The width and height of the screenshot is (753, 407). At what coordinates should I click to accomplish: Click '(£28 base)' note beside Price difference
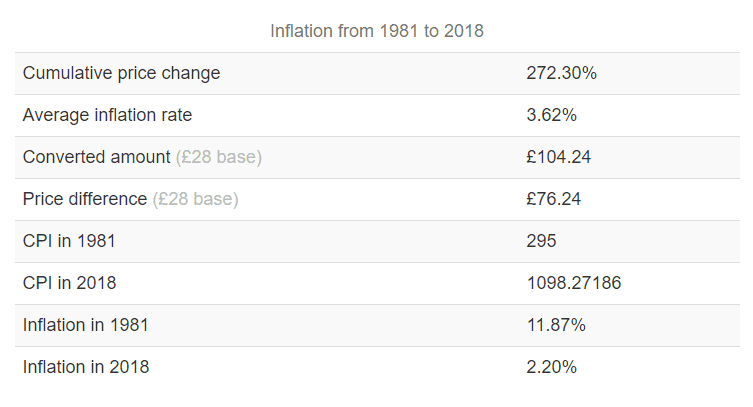pyautogui.click(x=195, y=199)
